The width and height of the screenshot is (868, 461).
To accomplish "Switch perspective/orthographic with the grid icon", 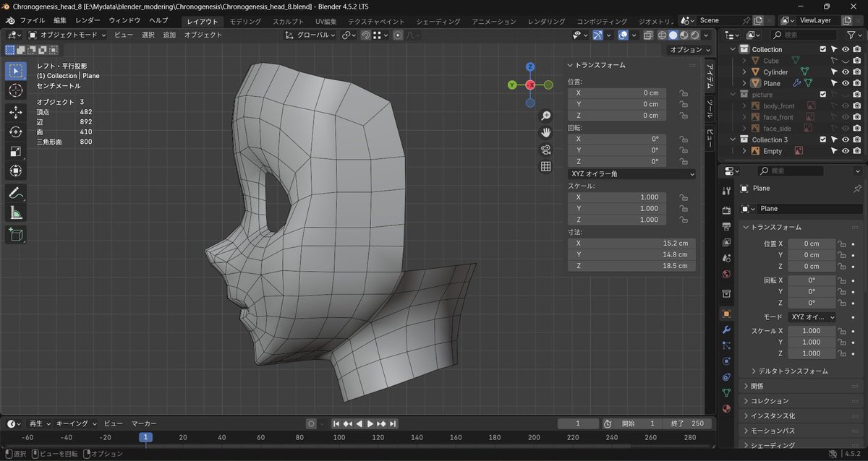I will [546, 167].
